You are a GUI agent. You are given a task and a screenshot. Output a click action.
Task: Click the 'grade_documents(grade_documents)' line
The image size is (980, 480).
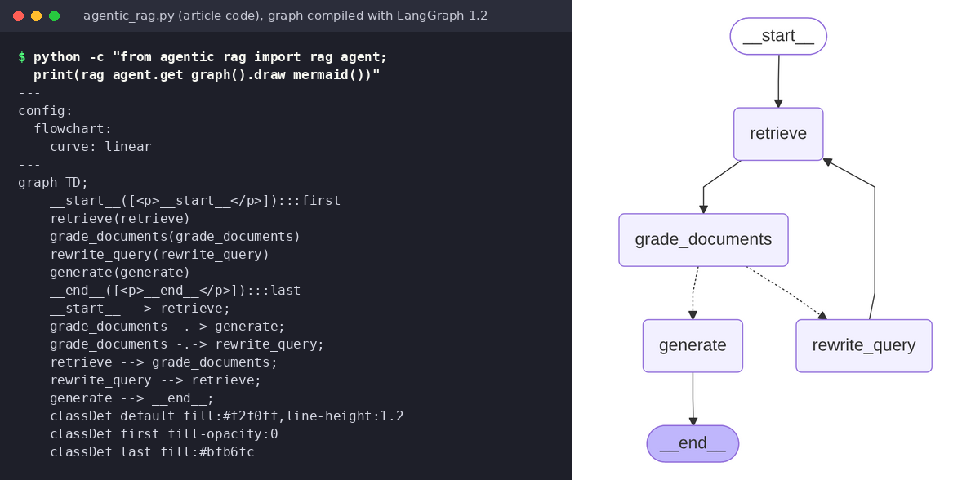[x=176, y=237]
